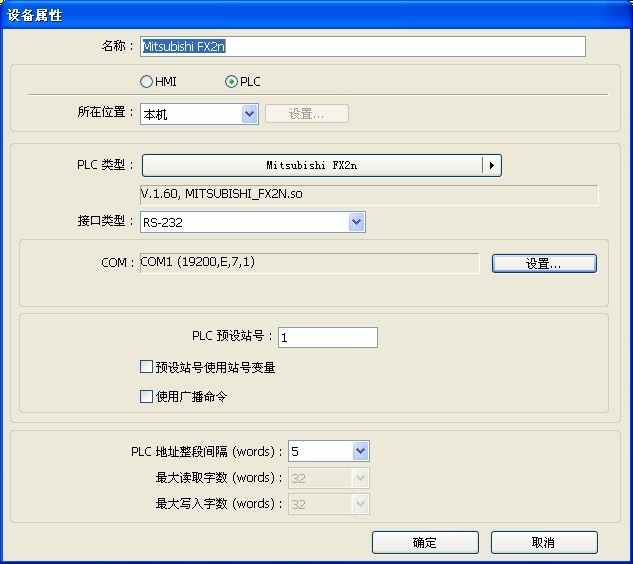This screenshot has height=564, width=633.
Task: Enable 预设站号使用站号变量 checkbox
Action: [x=146, y=367]
